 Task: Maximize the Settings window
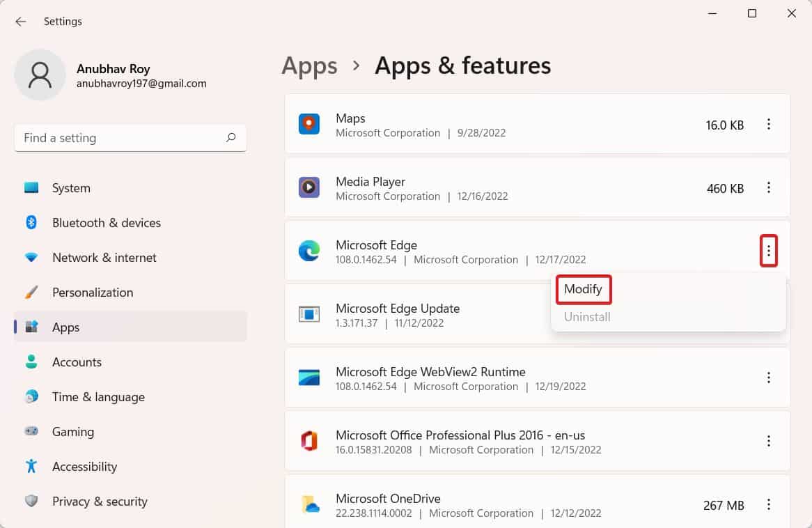pyautogui.click(x=752, y=13)
